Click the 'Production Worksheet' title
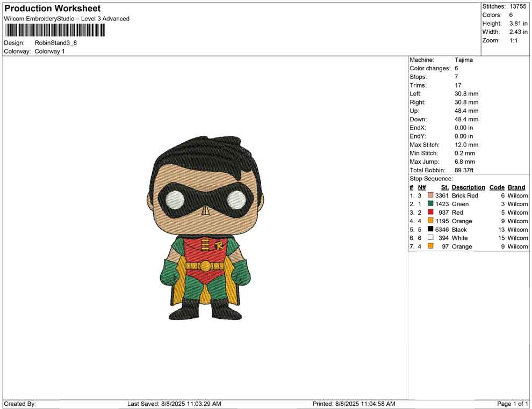The height and width of the screenshot is (409, 532). (53, 9)
